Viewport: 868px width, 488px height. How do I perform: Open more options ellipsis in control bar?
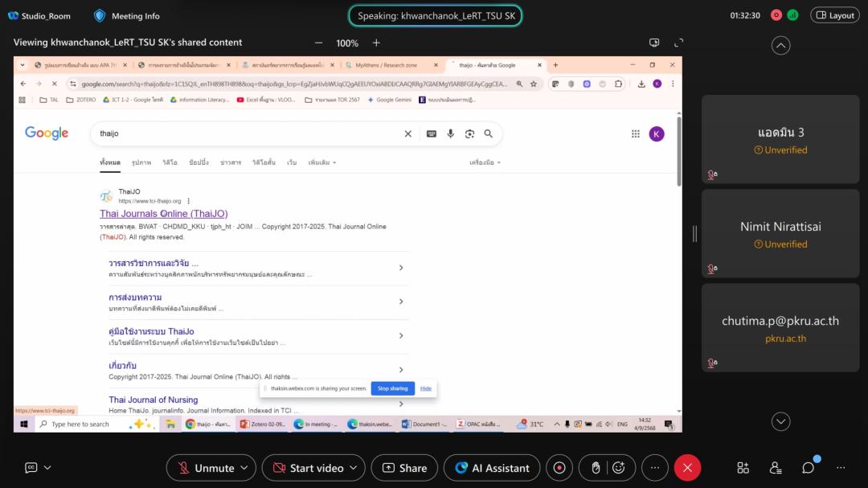tap(655, 468)
